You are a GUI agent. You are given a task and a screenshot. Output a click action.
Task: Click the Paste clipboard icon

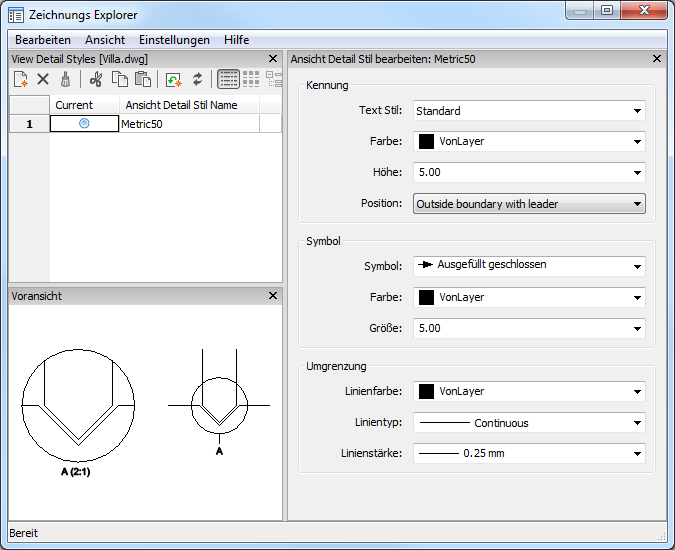[x=142, y=79]
